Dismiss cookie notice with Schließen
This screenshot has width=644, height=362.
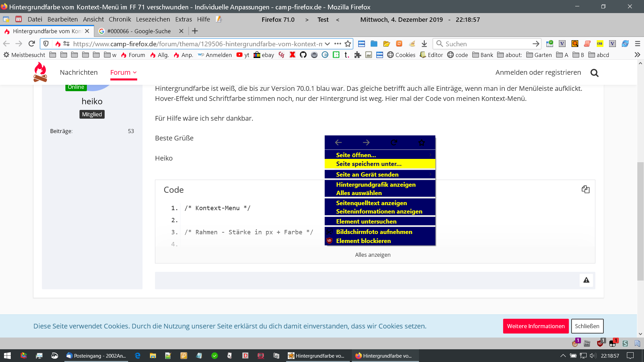click(587, 326)
